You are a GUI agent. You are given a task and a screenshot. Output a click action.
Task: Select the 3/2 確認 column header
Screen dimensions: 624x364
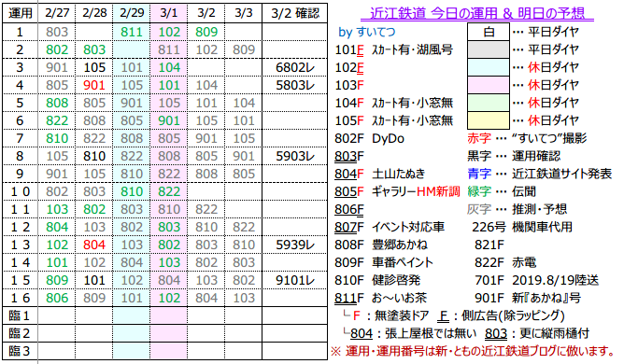[295, 13]
